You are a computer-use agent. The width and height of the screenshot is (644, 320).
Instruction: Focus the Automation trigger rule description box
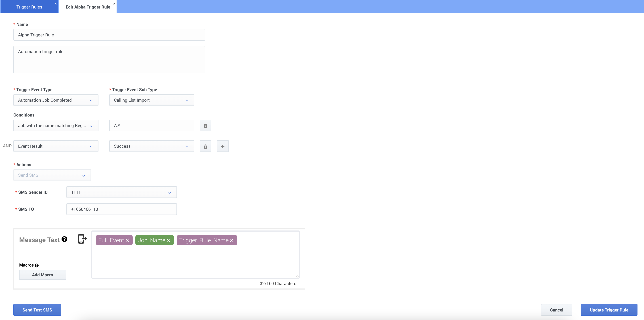coord(109,60)
